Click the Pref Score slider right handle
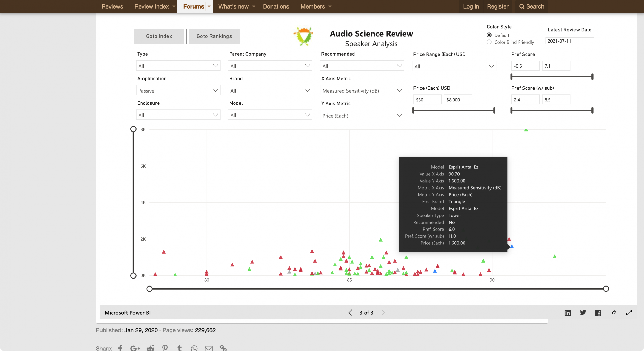This screenshot has width=644, height=351. pos(592,77)
